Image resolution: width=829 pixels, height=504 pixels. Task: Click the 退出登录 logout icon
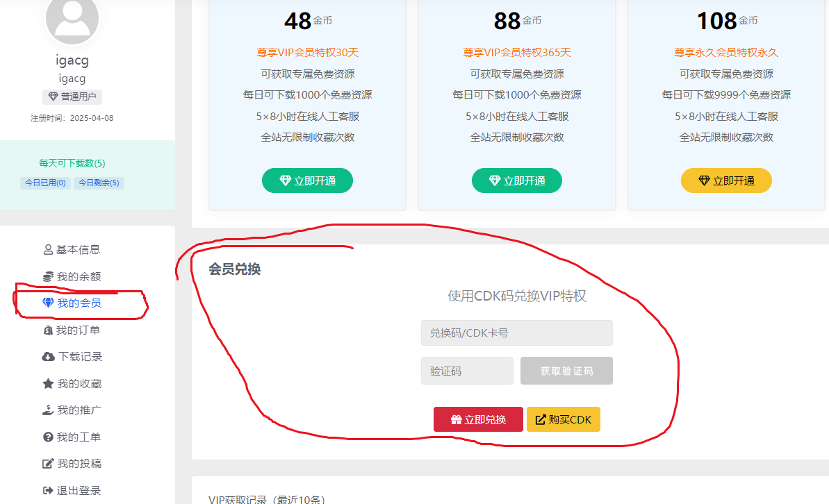(48, 491)
